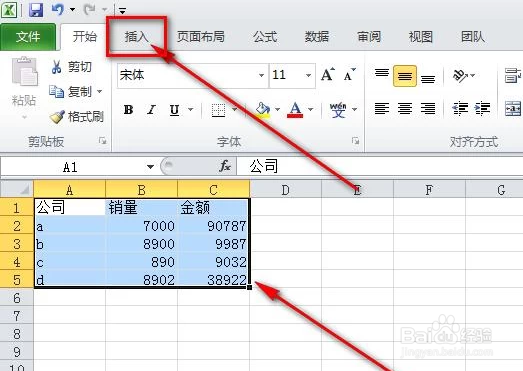Undo the last action
Viewport: 523px width, 371px height.
pos(58,9)
